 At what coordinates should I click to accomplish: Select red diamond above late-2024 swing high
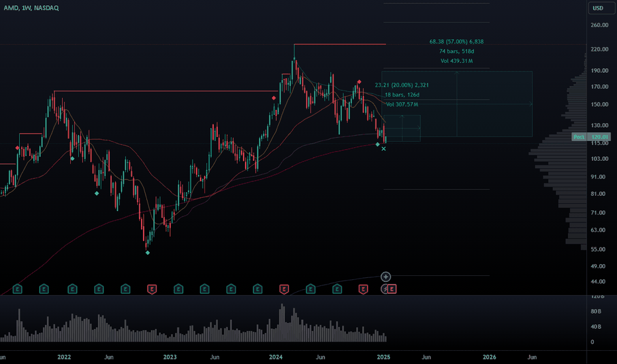[359, 82]
